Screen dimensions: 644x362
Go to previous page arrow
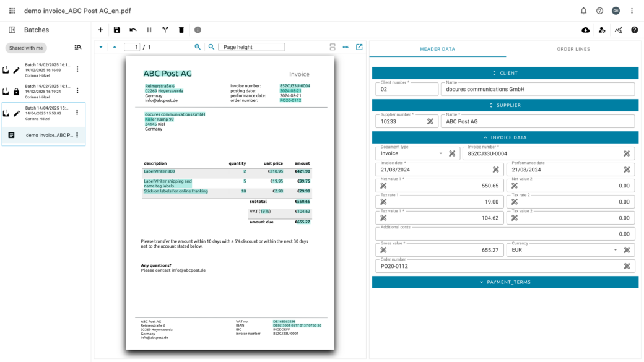tap(115, 47)
